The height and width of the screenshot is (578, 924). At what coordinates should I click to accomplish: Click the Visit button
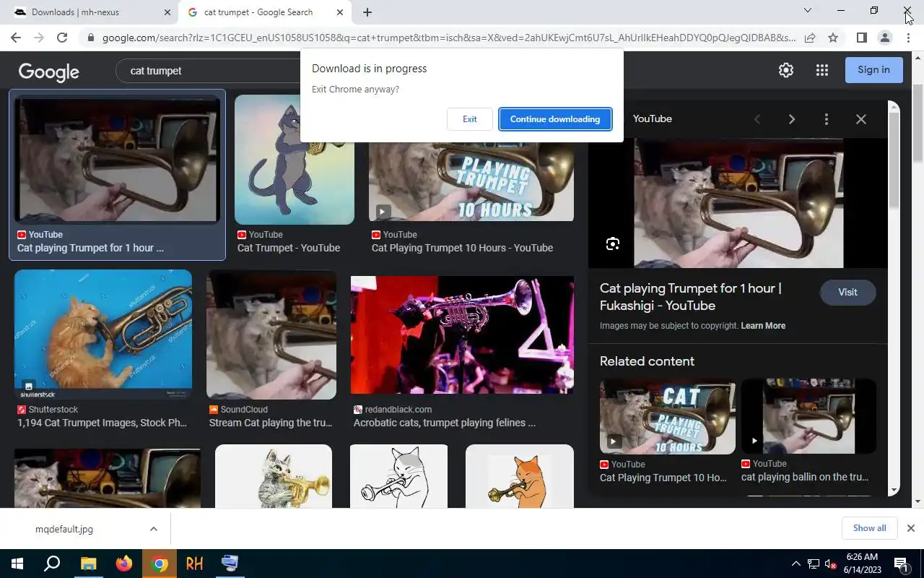click(847, 292)
